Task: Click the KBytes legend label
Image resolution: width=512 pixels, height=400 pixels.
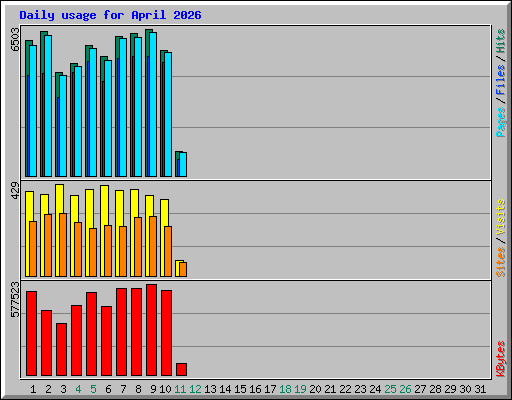Action: 500,359
